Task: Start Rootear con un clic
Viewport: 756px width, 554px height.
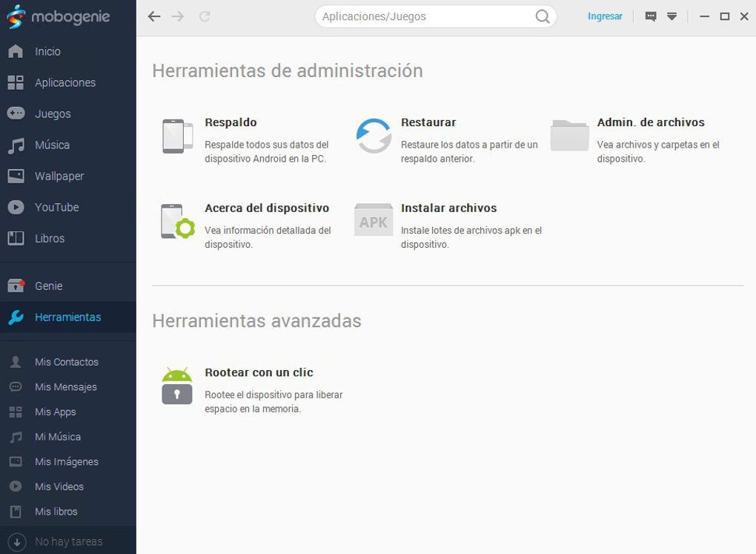Action: click(259, 372)
